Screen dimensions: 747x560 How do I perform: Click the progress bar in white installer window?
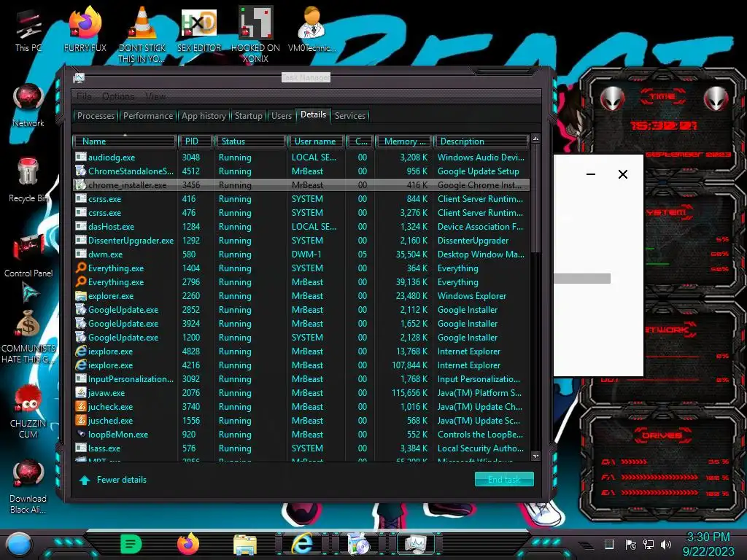582,278
